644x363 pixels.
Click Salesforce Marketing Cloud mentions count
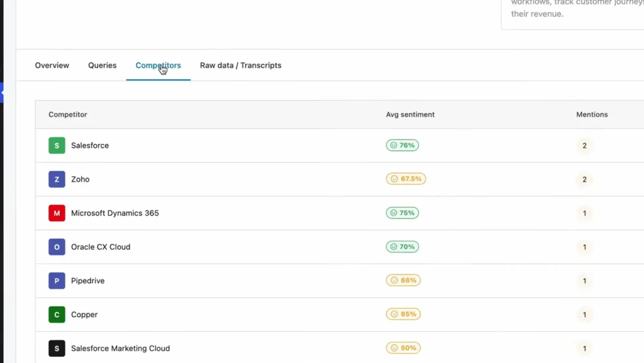pyautogui.click(x=584, y=349)
